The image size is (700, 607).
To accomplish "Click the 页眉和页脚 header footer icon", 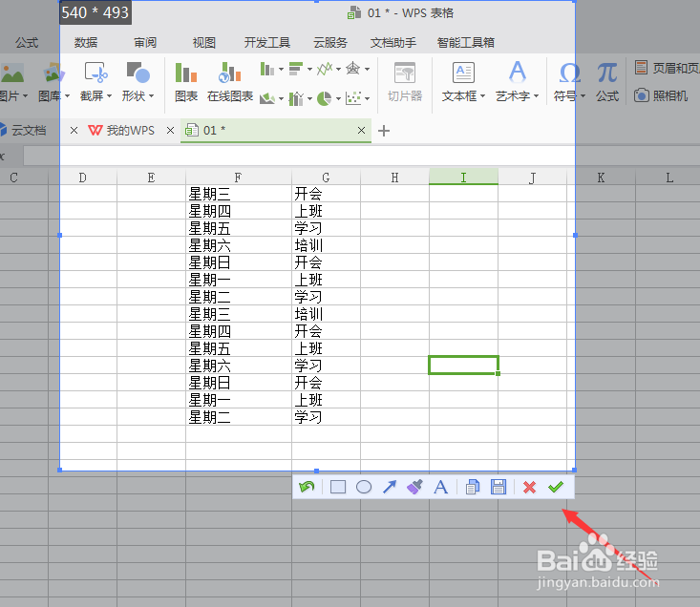I will click(641, 68).
